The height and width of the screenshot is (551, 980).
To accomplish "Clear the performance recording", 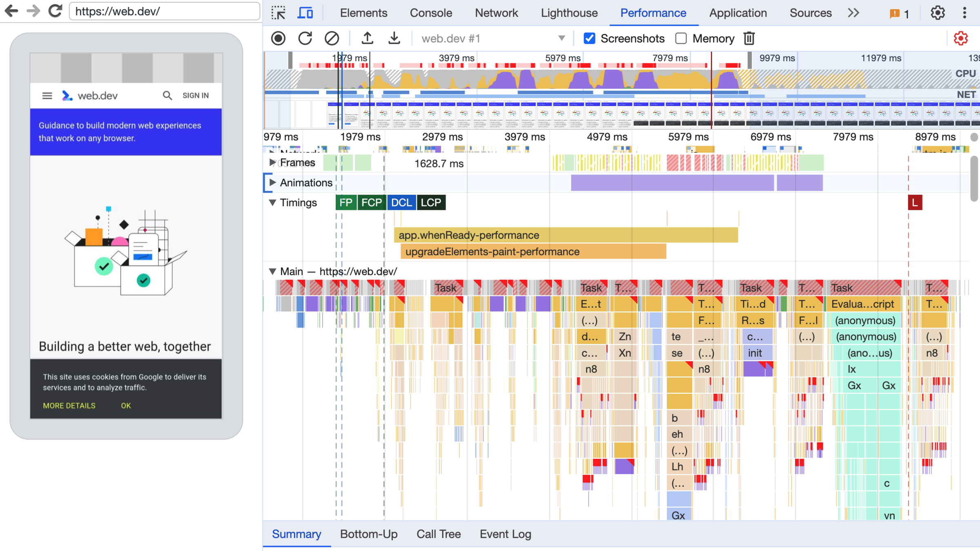I will coord(332,38).
